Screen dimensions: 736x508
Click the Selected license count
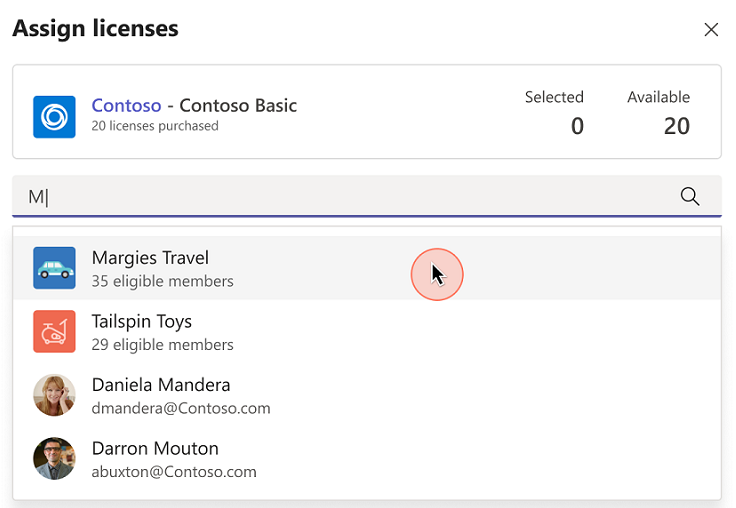(x=576, y=126)
